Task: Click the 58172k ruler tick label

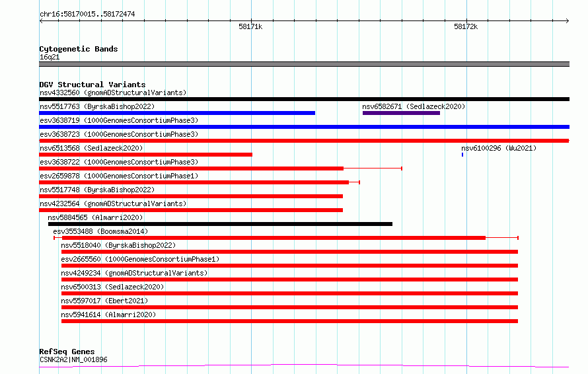Action: (x=466, y=27)
